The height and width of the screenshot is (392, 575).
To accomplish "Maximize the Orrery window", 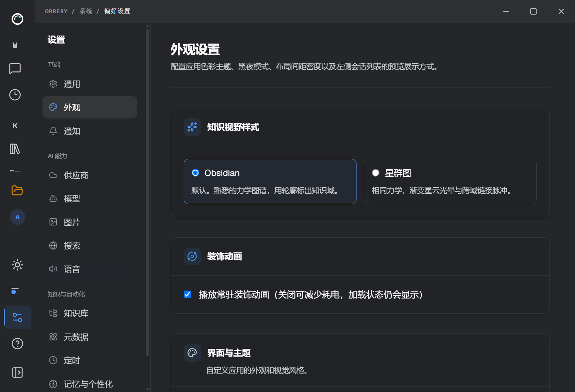I will coord(533,11).
